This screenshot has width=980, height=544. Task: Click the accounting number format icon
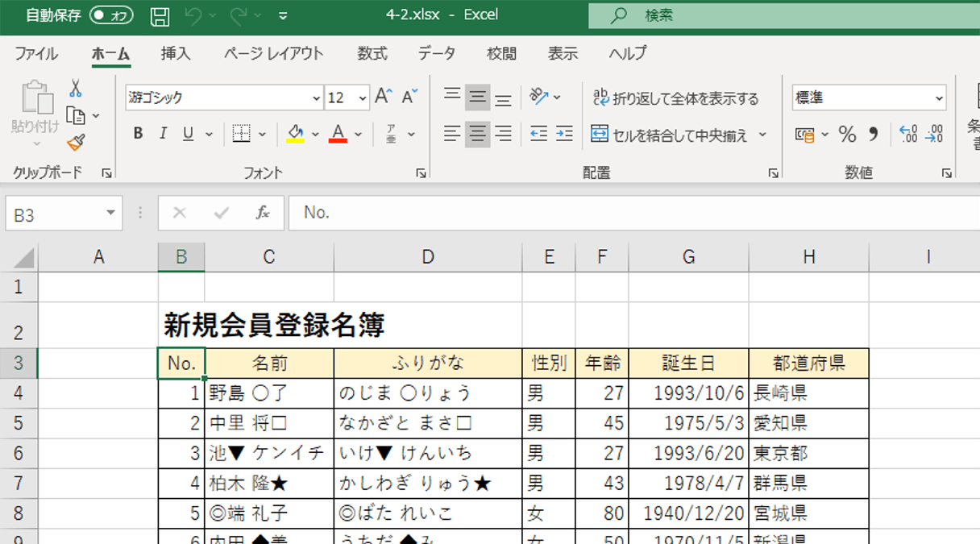point(804,135)
